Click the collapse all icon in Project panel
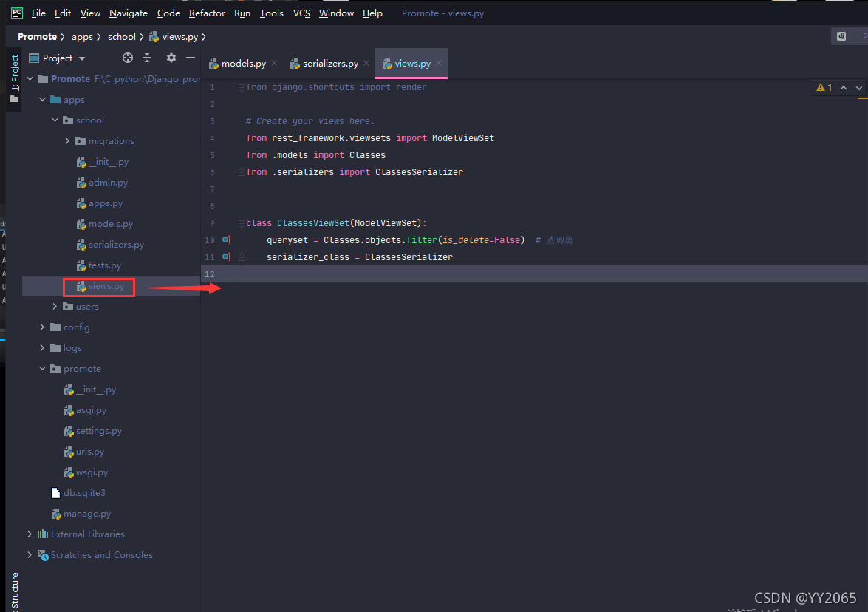This screenshot has width=868, height=612. (147, 58)
